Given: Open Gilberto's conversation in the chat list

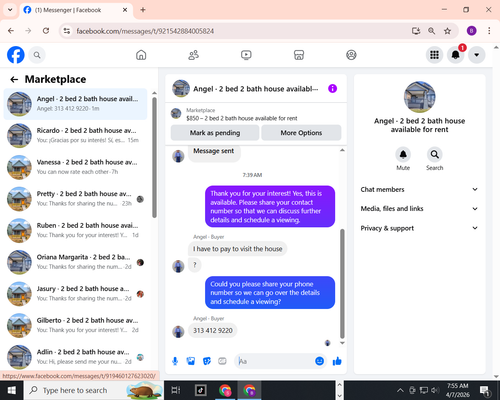Looking at the screenshot, I should click(x=75, y=326).
